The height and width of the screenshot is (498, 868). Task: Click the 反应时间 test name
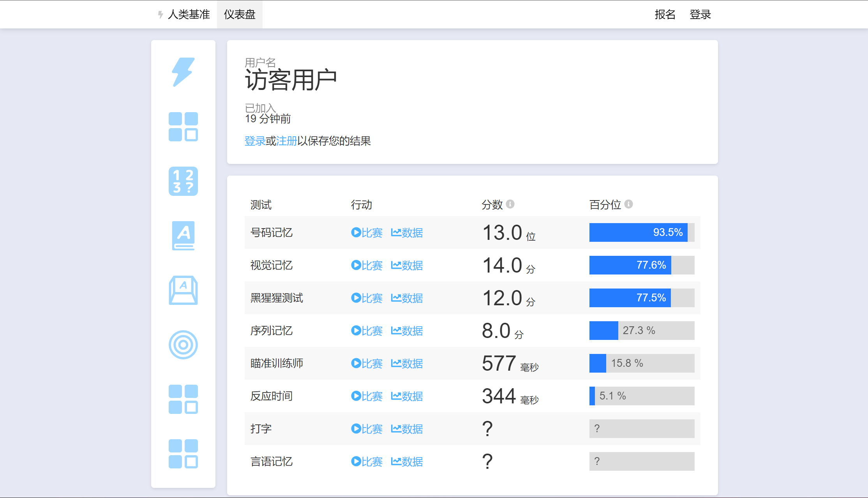(271, 396)
